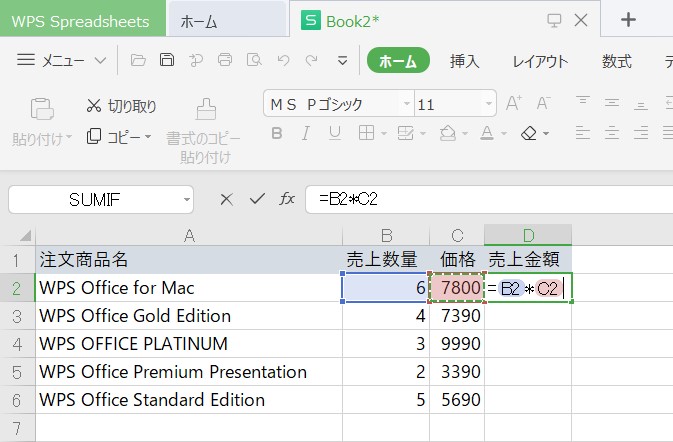Image resolution: width=673 pixels, height=442 pixels.
Task: Center text horizontally
Action: [x=612, y=133]
